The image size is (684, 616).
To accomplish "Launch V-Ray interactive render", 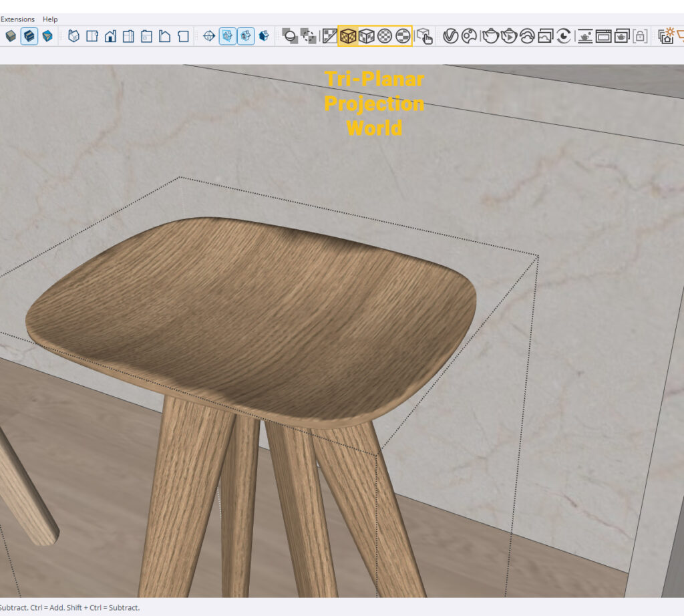I will click(x=510, y=36).
